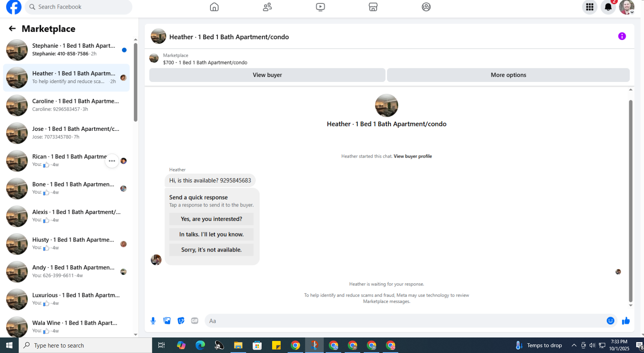Click the Windows taskbar search box
Viewport: 644px width, 353px height.
pyautogui.click(x=85, y=345)
